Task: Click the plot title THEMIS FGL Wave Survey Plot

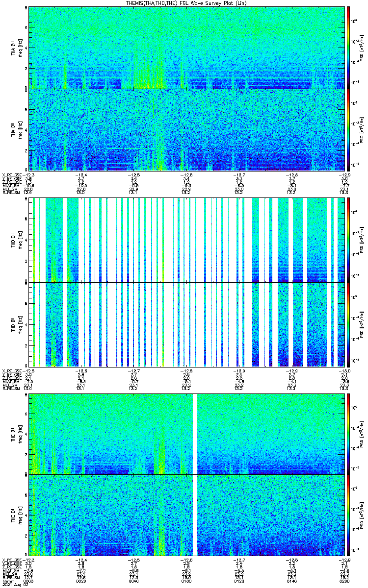Action: [186, 3]
